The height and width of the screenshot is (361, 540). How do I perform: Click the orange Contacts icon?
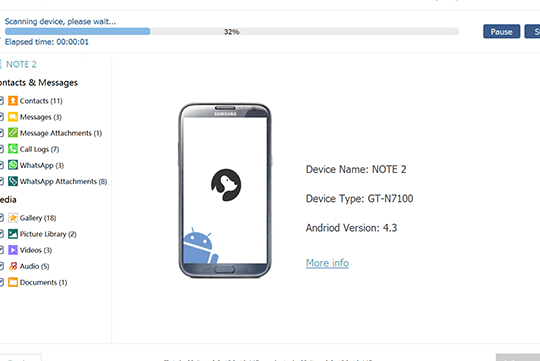[13, 101]
